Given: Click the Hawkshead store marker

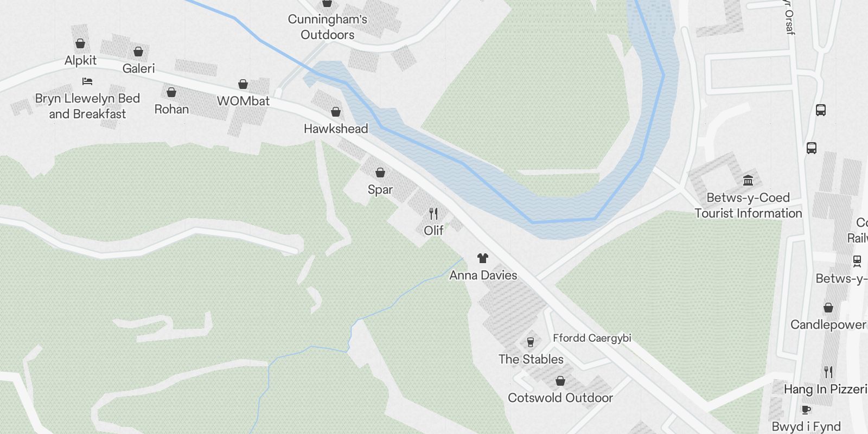Looking at the screenshot, I should point(336,112).
